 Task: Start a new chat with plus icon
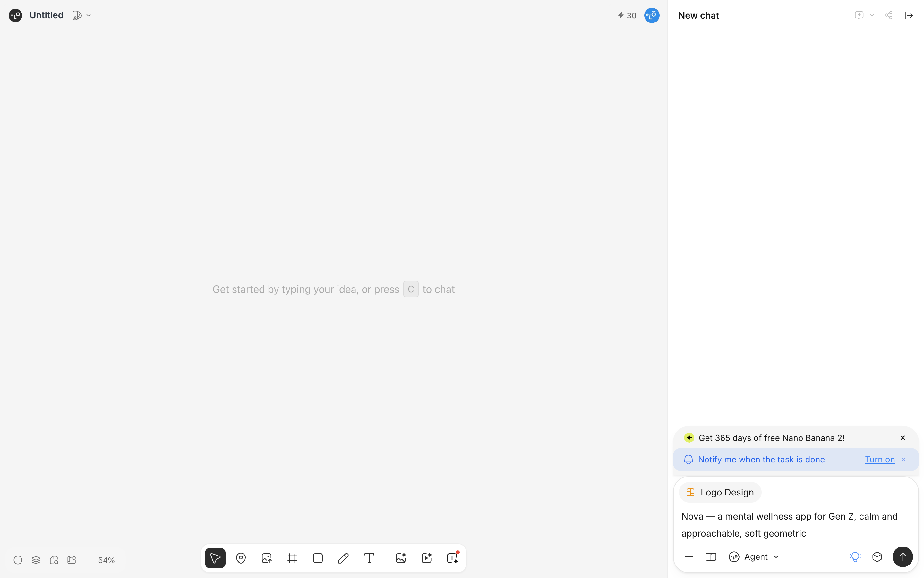859,15
